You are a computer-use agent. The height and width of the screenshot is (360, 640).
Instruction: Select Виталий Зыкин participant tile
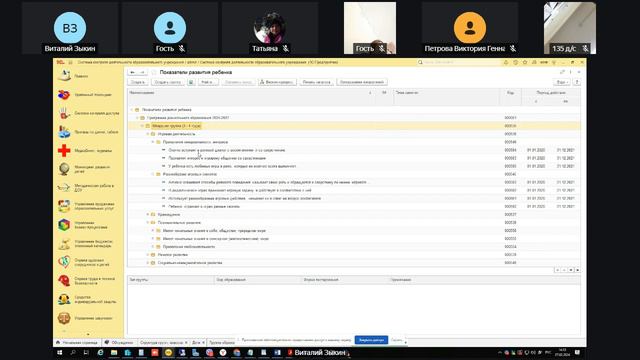[x=70, y=28]
